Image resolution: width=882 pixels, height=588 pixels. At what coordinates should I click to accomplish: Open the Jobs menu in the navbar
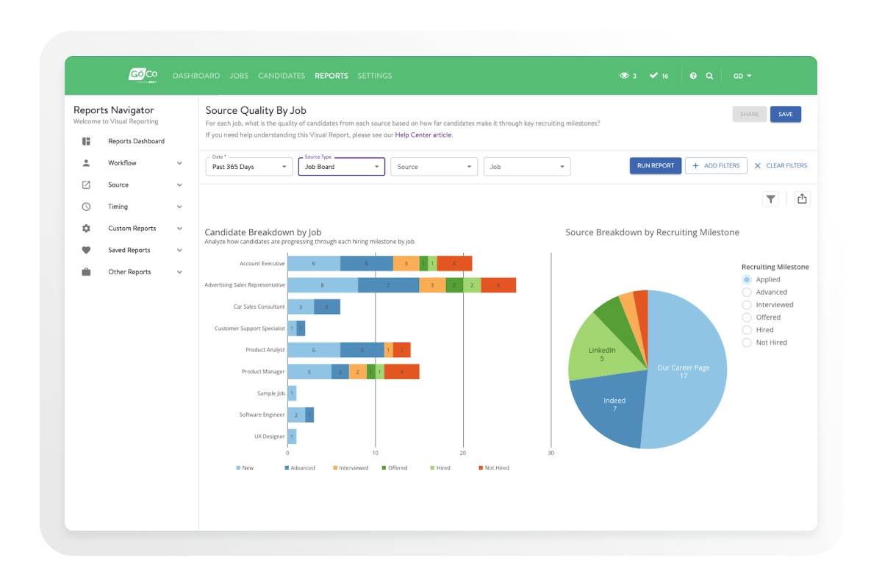tap(239, 76)
